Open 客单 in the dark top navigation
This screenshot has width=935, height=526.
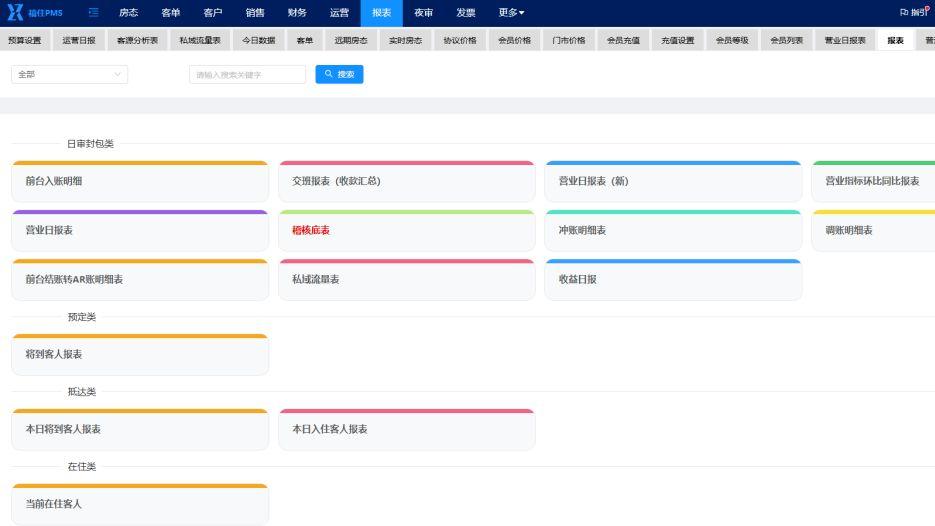[x=171, y=13]
